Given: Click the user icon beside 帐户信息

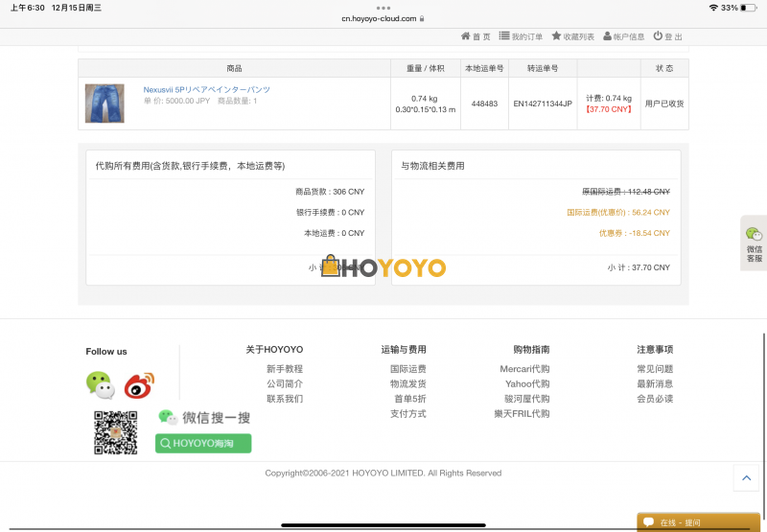Looking at the screenshot, I should pyautogui.click(x=607, y=36).
